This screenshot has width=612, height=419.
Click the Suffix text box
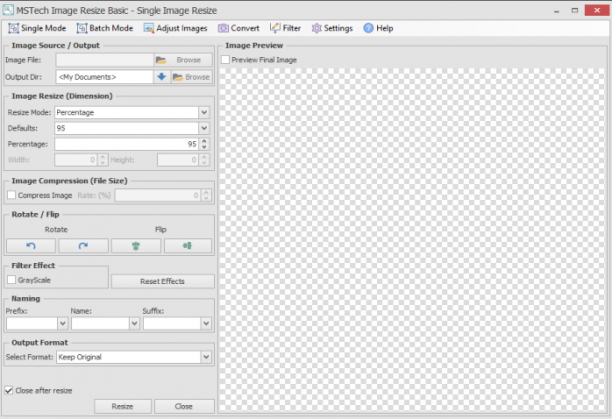172,323
